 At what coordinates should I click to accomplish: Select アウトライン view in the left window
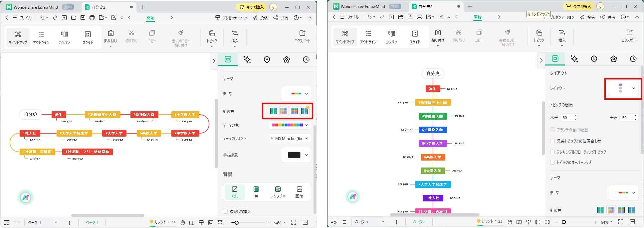[41, 38]
